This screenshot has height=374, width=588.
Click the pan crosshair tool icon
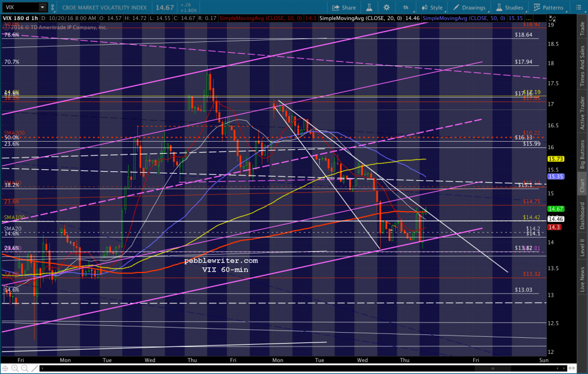[5, 369]
